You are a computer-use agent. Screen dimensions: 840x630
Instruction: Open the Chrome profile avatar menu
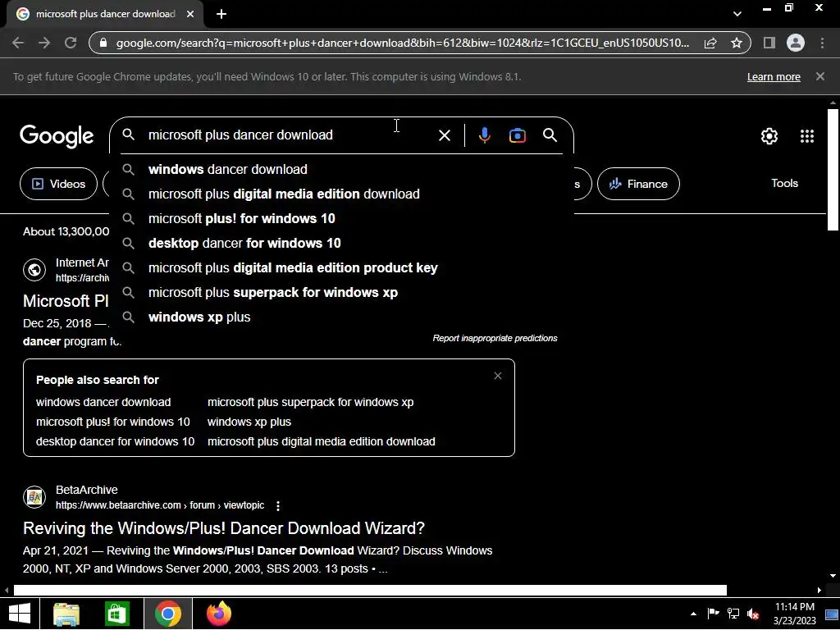click(796, 43)
